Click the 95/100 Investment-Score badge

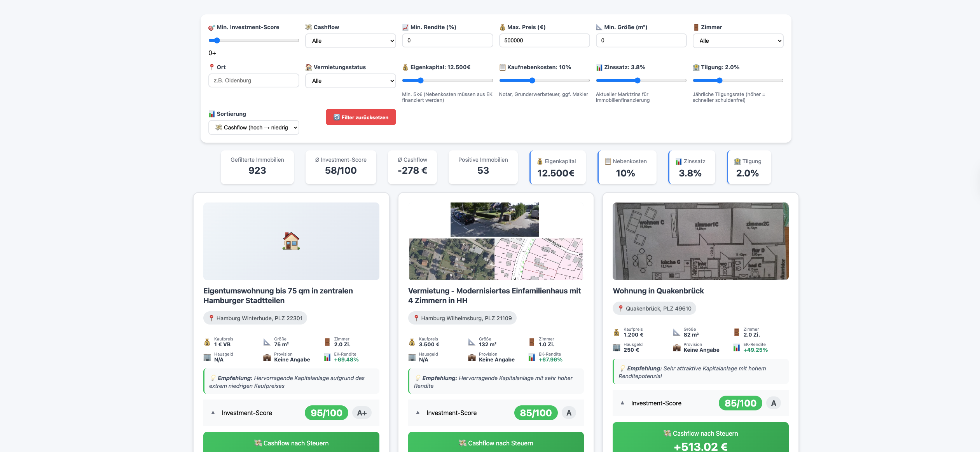coord(326,413)
